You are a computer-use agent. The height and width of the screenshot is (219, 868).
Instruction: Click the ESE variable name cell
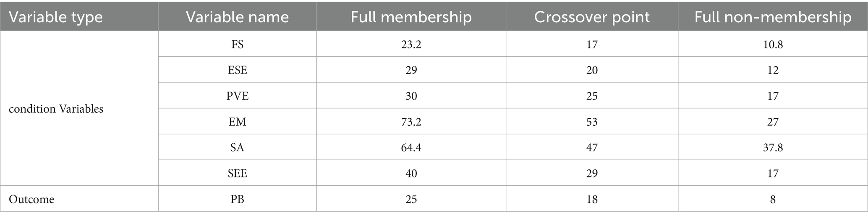(237, 70)
